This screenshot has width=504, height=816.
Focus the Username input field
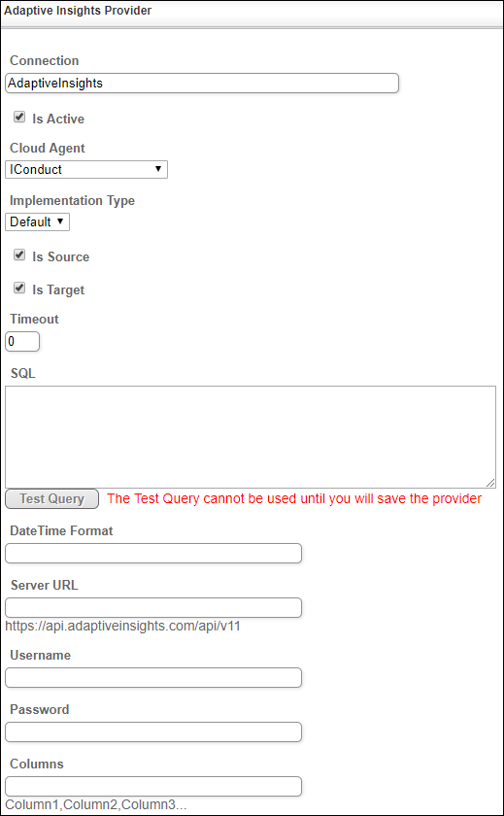point(153,678)
